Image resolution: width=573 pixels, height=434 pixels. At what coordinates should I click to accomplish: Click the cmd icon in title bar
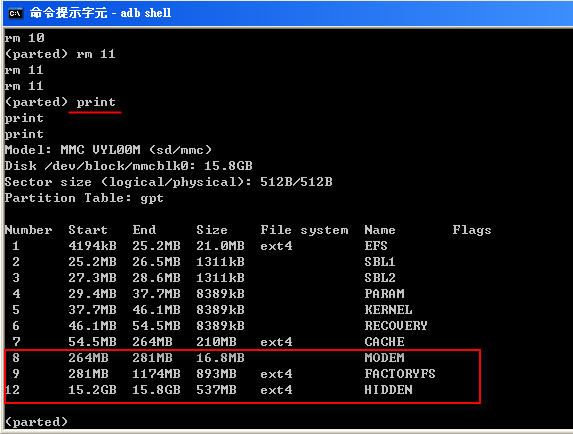pyautogui.click(x=15, y=14)
